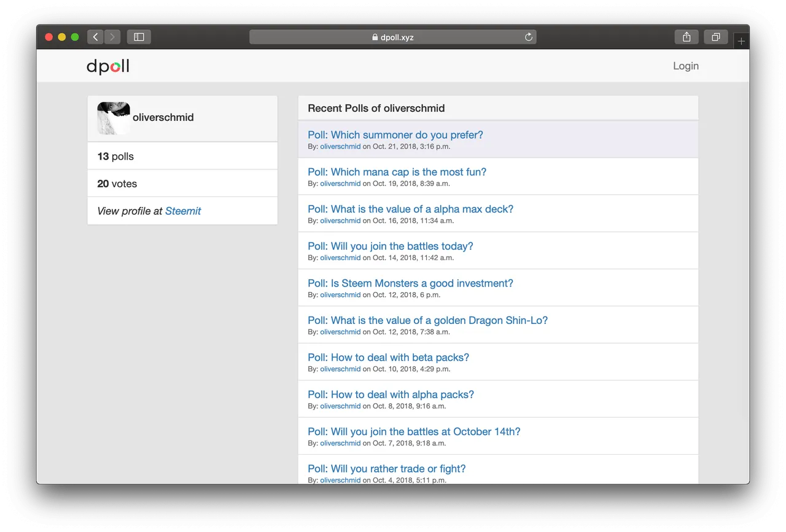Click oliverschmid author link dated Oct. 10
Viewport: 786px width, 532px height.
point(340,369)
